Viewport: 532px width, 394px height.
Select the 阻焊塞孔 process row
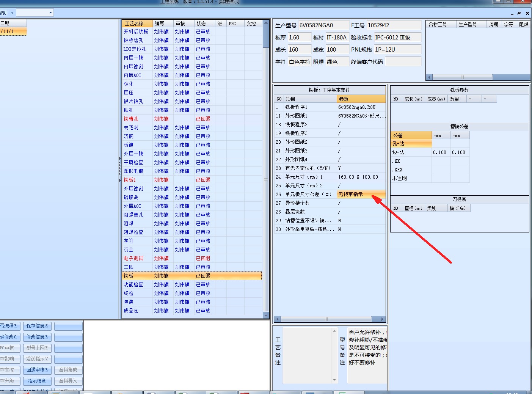point(192,215)
